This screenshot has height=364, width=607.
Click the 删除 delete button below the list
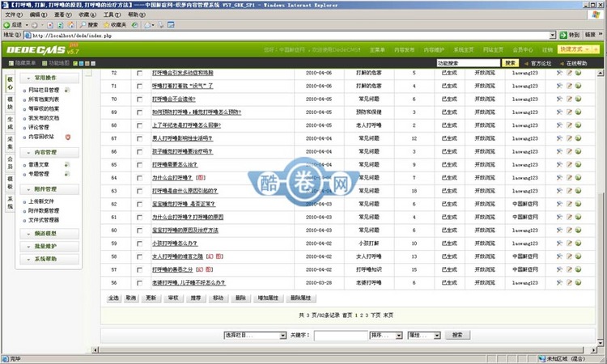(240, 298)
